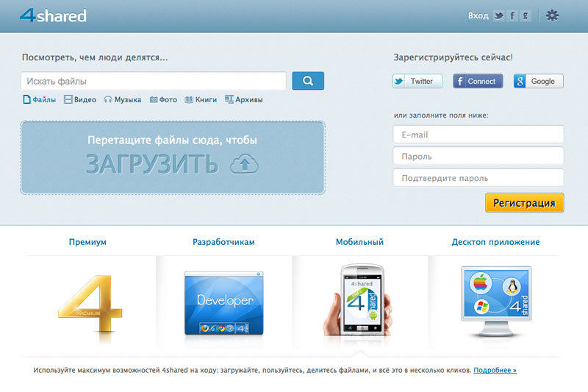Sign up with the Google button
Image resolution: width=588 pixels, height=392 pixels.
click(x=539, y=81)
